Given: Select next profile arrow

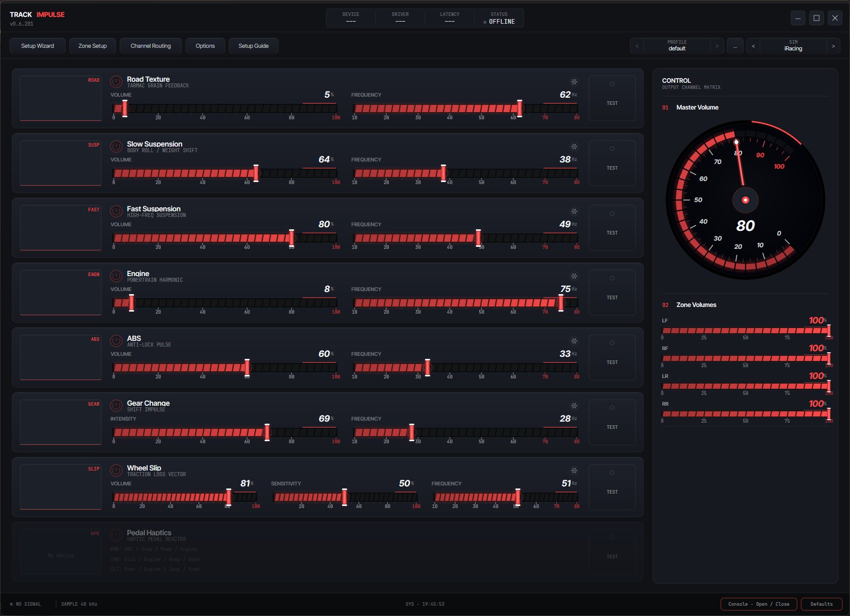Looking at the screenshot, I should (x=717, y=46).
